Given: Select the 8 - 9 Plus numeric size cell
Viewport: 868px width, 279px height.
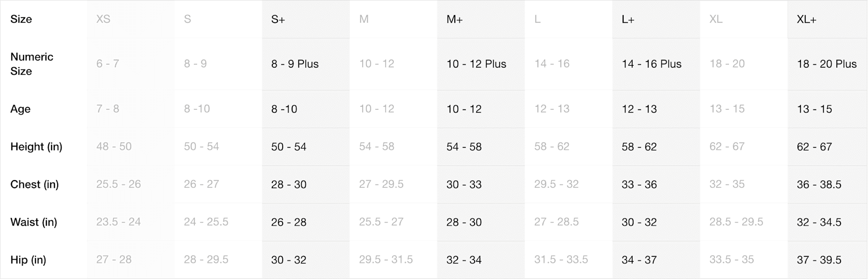Looking at the screenshot, I should click(295, 64).
